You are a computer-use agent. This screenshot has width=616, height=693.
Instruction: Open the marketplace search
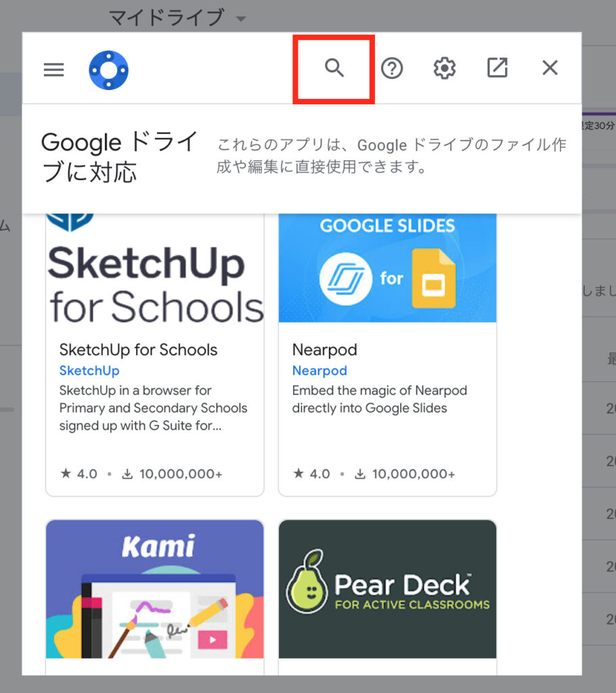[x=334, y=68]
